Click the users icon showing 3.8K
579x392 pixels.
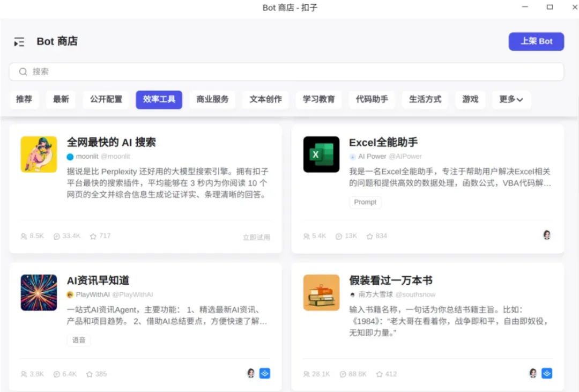pyautogui.click(x=24, y=374)
